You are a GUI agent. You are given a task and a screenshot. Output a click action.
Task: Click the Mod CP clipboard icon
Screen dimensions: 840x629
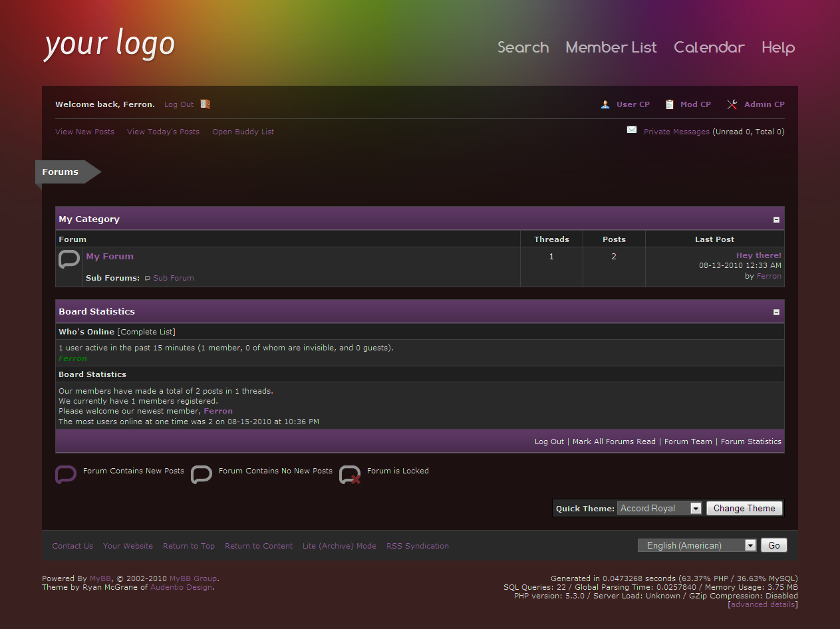pos(670,104)
